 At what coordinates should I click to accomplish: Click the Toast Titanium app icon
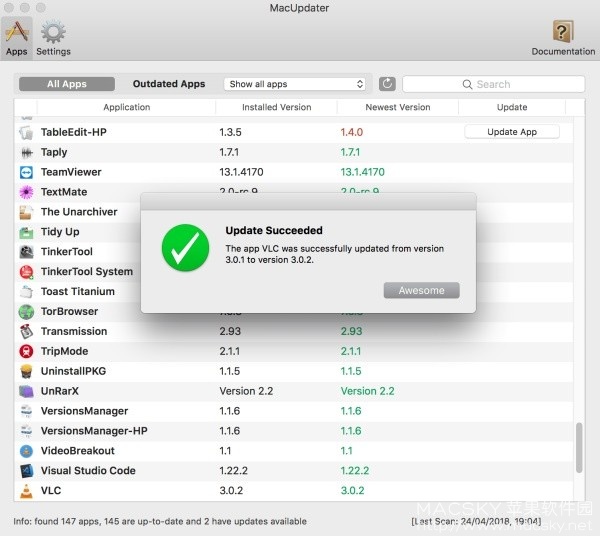point(26,292)
